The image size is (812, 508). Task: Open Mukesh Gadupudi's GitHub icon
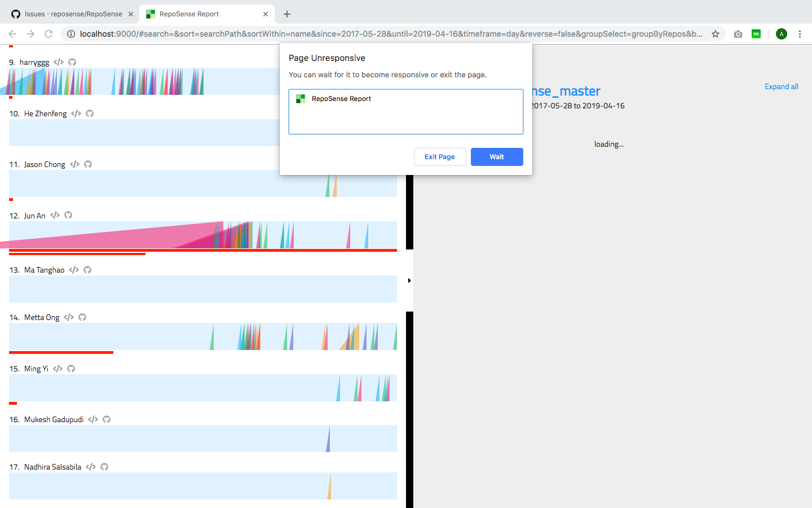coord(107,419)
